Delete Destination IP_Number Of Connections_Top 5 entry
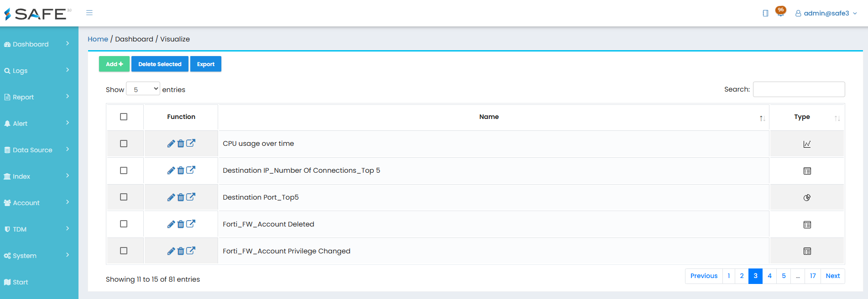Viewport: 868px width, 299px height. click(x=181, y=170)
